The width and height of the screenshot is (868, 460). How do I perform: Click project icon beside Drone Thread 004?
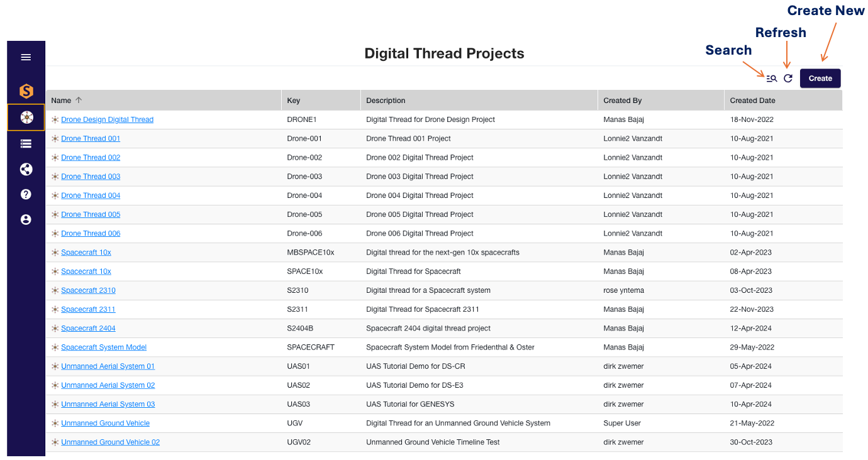pyautogui.click(x=55, y=195)
